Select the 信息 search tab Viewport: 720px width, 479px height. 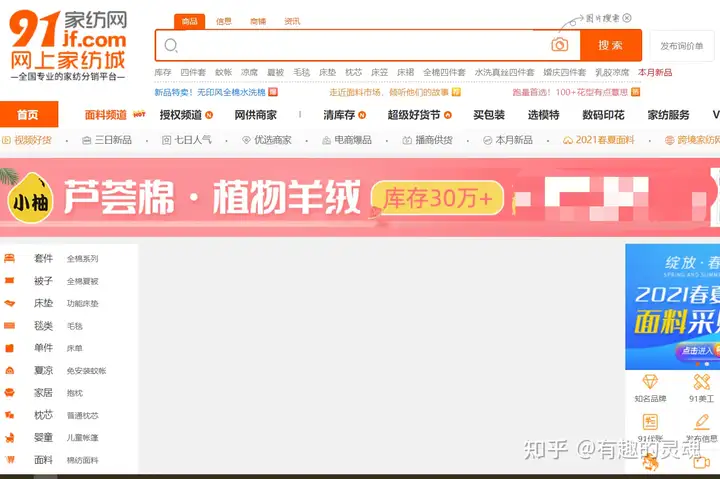[224, 21]
